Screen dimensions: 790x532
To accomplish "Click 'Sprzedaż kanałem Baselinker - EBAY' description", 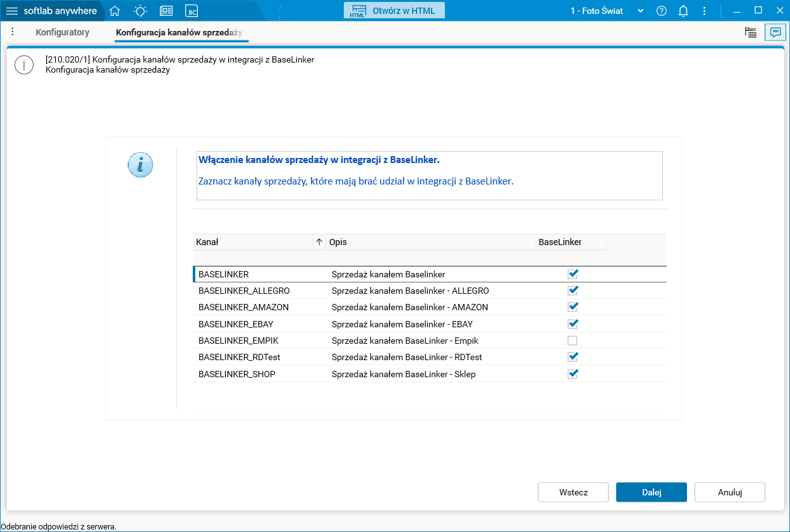I will [x=402, y=323].
